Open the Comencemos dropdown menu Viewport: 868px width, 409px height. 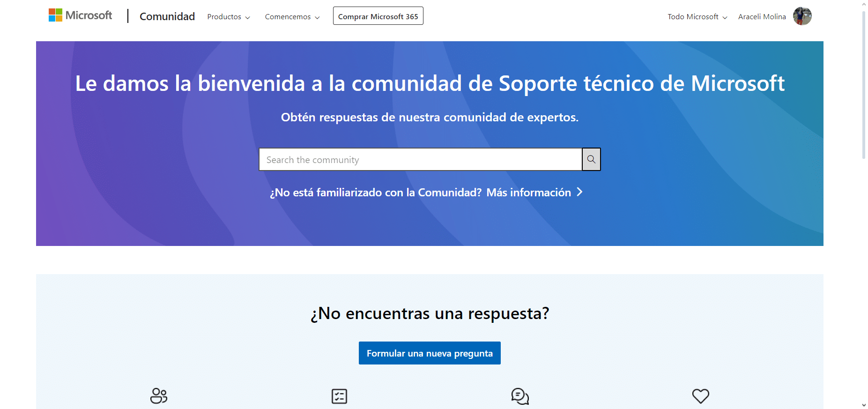point(292,17)
